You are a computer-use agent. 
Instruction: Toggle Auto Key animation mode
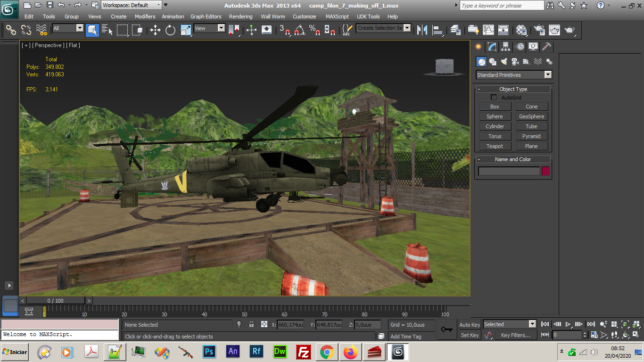tap(470, 325)
